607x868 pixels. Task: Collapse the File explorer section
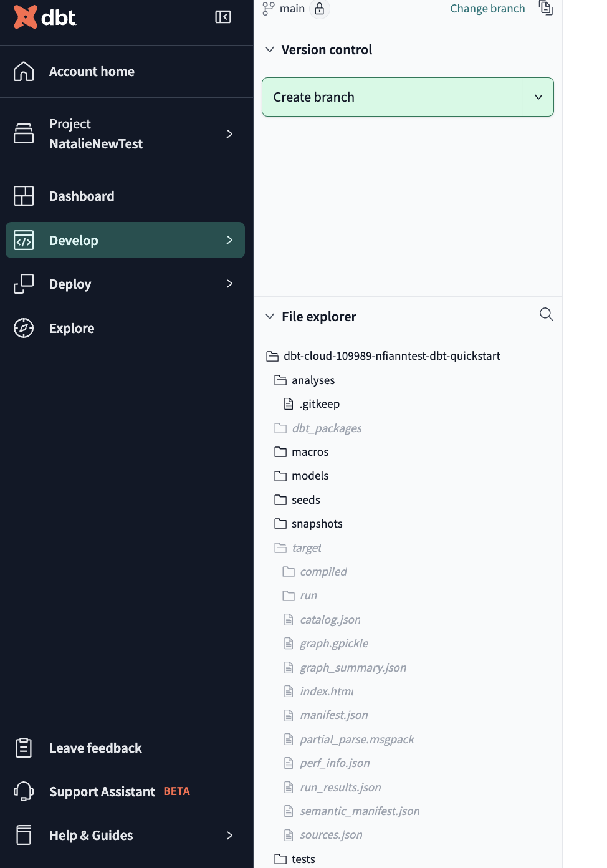(270, 317)
